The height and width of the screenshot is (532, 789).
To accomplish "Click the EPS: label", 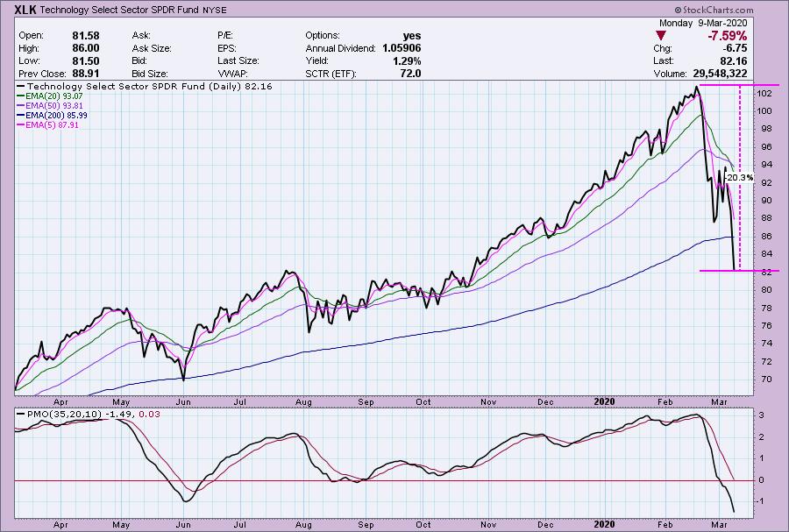I will (226, 48).
